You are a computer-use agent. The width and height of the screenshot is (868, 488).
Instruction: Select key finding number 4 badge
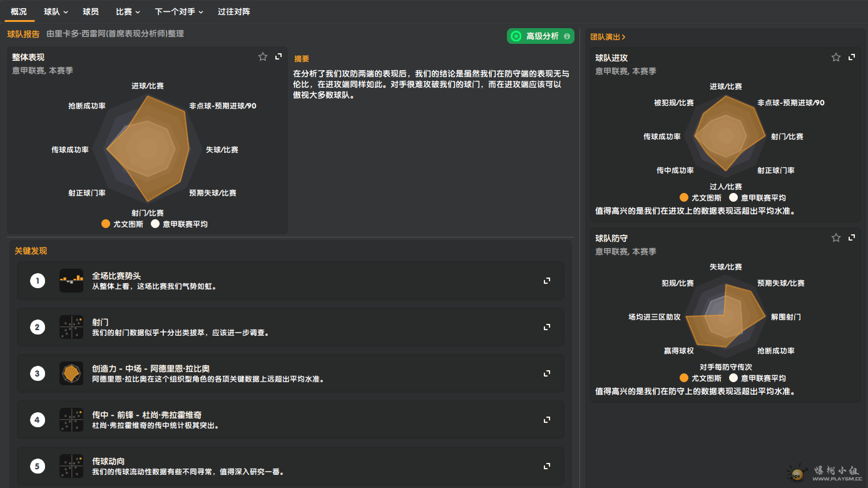point(38,420)
